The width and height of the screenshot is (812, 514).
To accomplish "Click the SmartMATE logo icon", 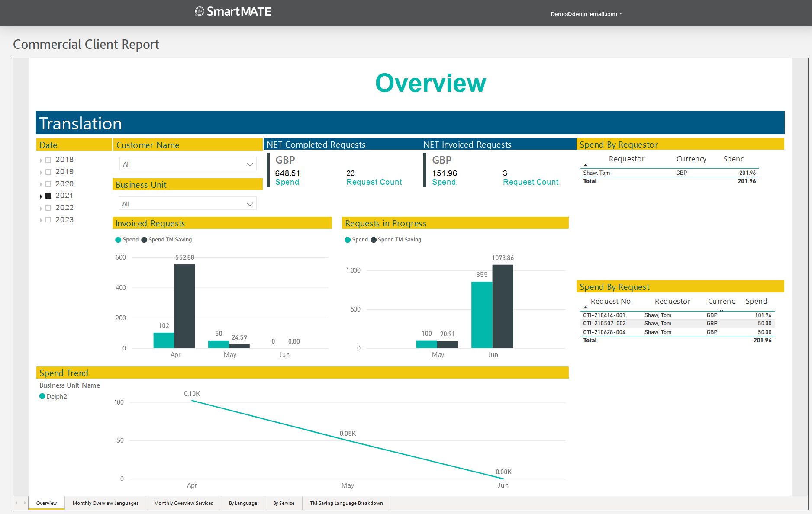I will [200, 11].
